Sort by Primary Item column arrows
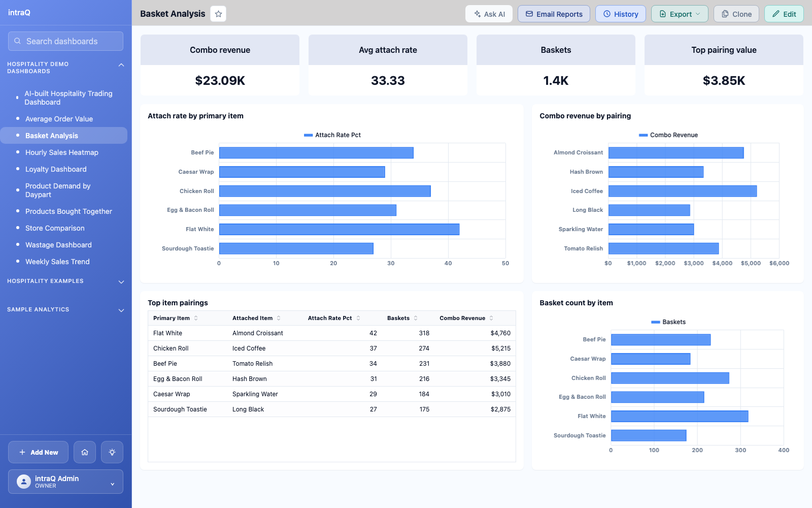Viewport: 812px width, 508px height. click(x=196, y=318)
